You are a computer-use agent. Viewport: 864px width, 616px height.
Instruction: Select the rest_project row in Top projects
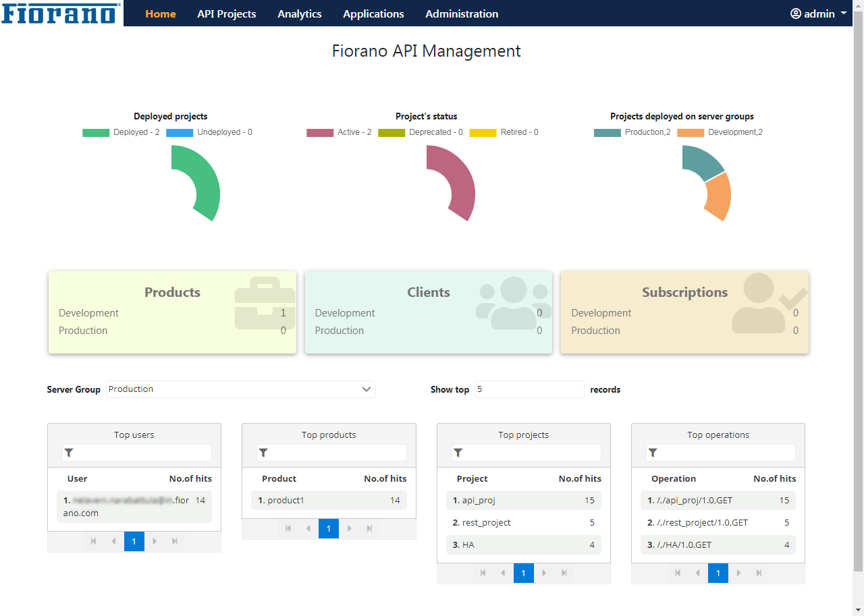coord(524,523)
